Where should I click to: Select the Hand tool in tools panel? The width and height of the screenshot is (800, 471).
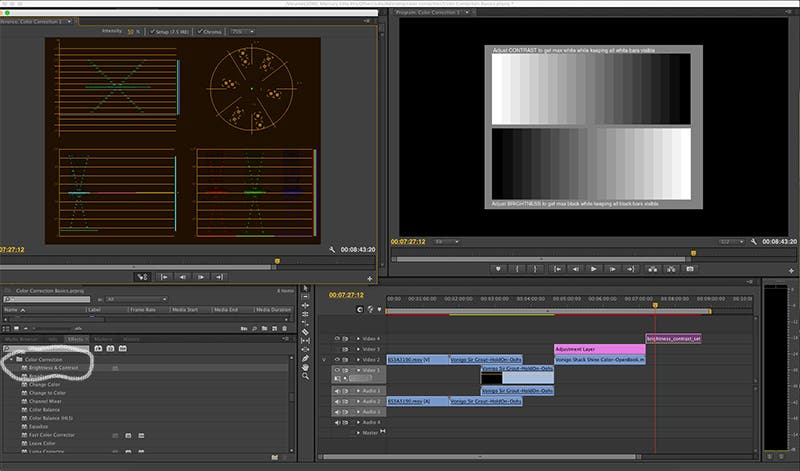pyautogui.click(x=305, y=367)
